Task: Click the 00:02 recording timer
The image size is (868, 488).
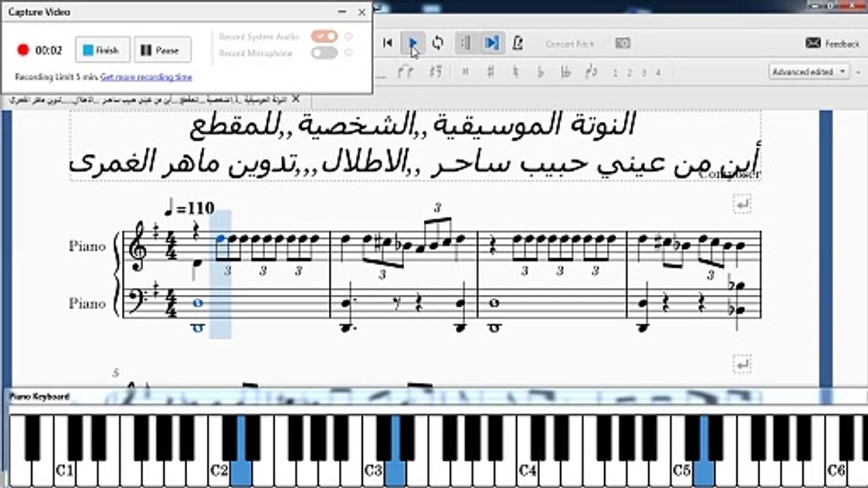Action: pyautogui.click(x=49, y=50)
